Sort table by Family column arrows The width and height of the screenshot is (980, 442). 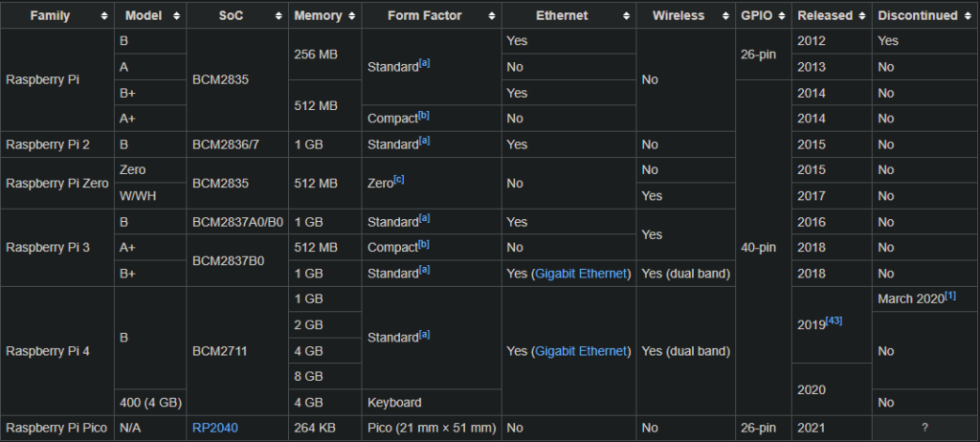[x=103, y=16]
